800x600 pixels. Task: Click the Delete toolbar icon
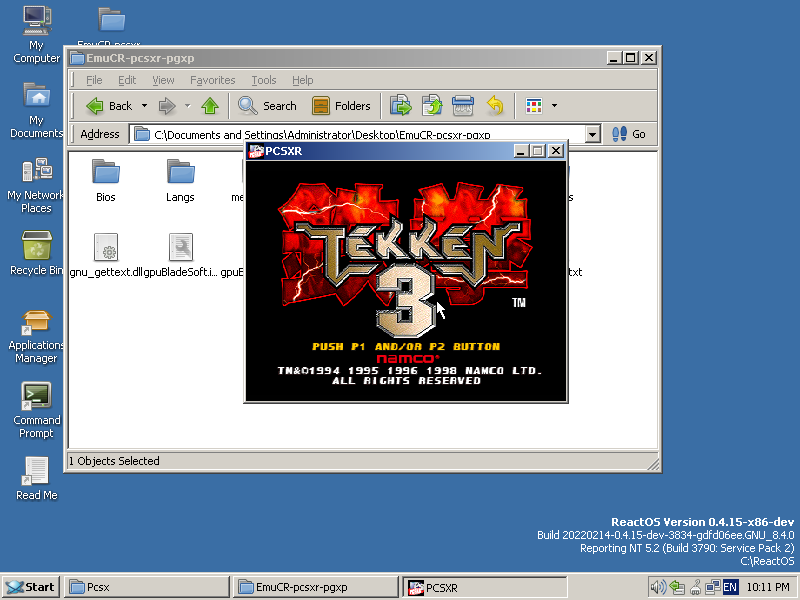(463, 106)
